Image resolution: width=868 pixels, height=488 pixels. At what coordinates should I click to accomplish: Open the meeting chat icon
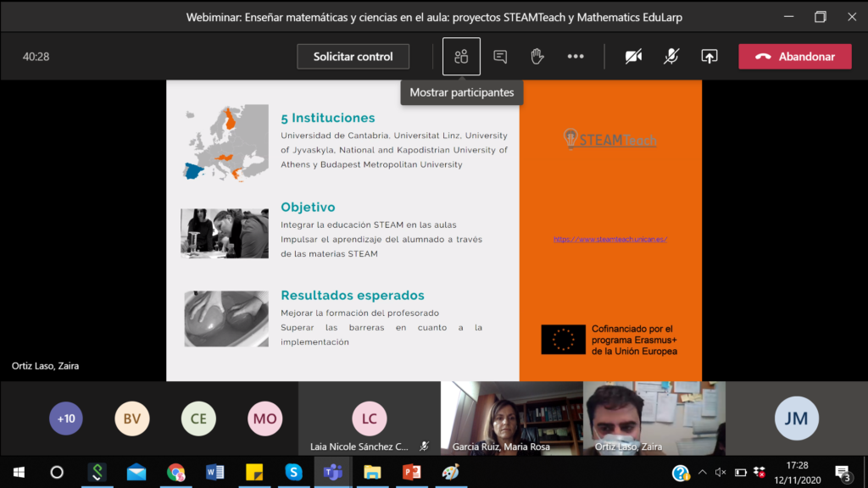(x=500, y=57)
